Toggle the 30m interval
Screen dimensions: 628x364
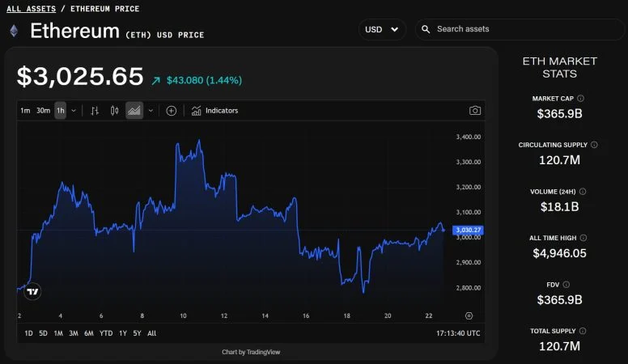(43, 111)
